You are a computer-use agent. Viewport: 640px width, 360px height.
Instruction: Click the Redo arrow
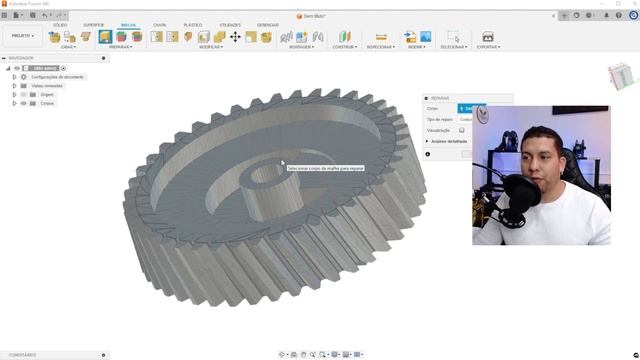(59, 15)
